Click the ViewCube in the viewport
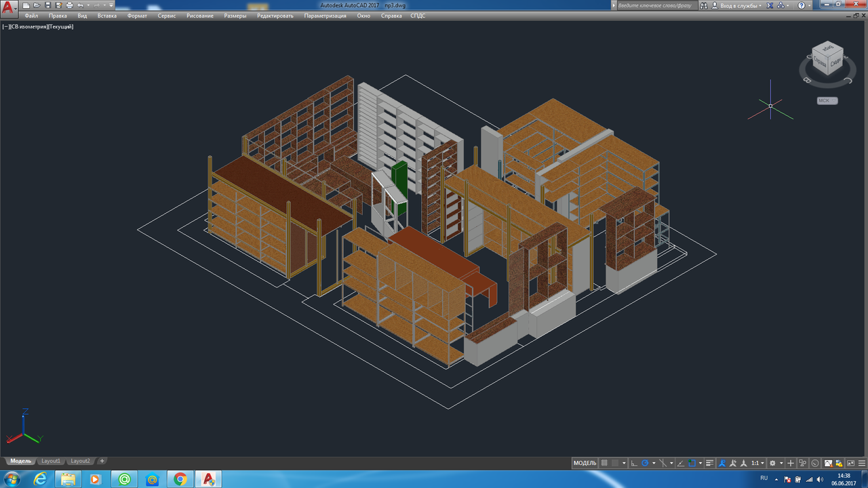 point(827,58)
